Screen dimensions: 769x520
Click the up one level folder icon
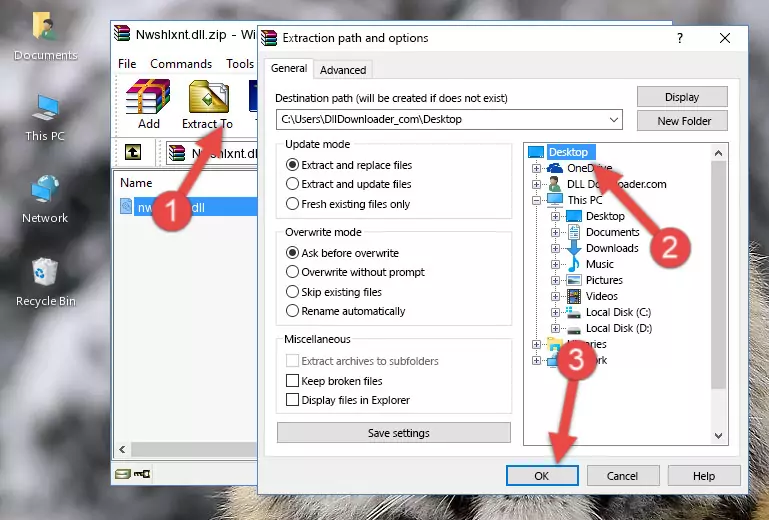(x=132, y=152)
